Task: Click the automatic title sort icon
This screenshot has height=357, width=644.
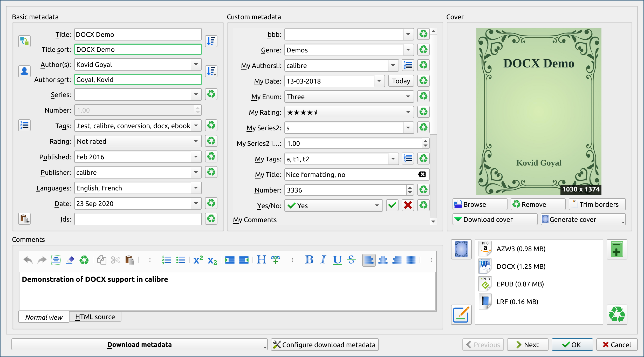Action: click(211, 41)
